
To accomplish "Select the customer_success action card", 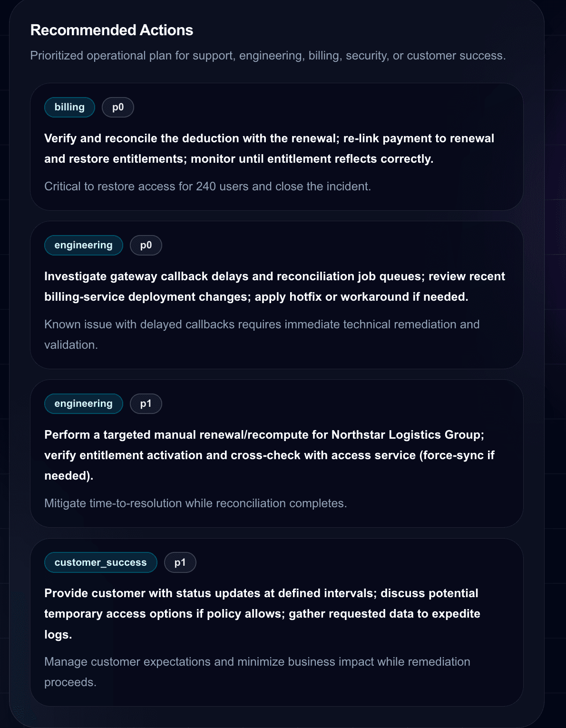I will tap(277, 622).
